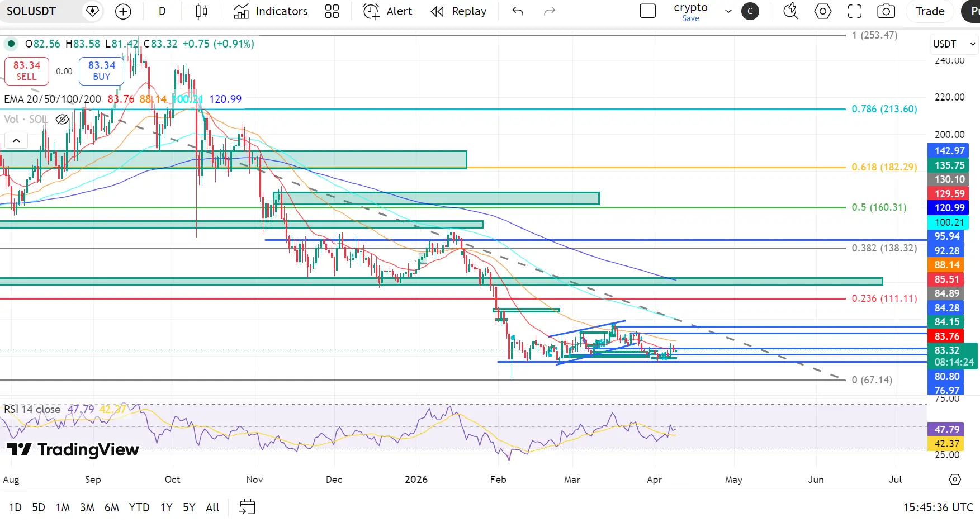This screenshot has height=522, width=980.
Task: Open the D timeframe interval selector
Action: (162, 11)
